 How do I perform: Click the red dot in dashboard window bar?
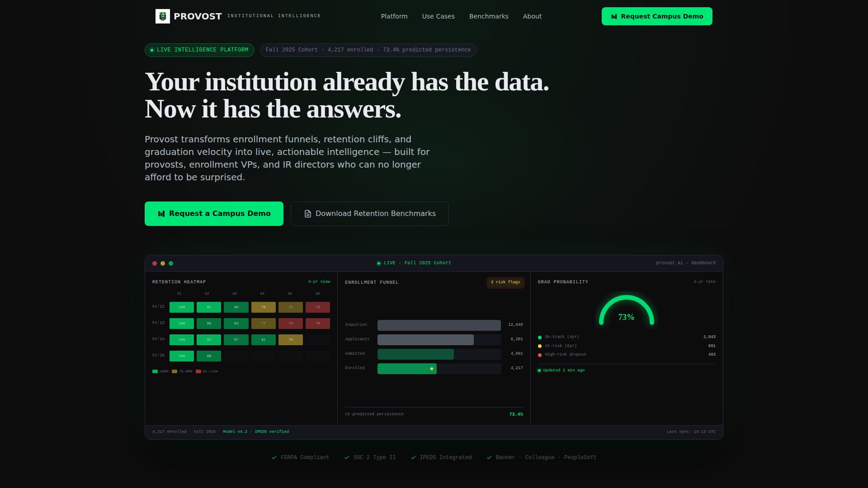155,263
